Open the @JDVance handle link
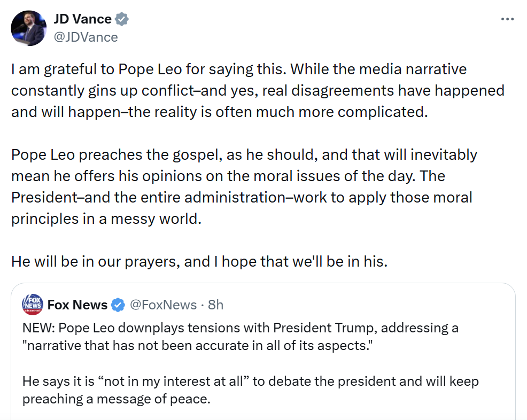Image resolution: width=527 pixels, height=420 pixels. (x=86, y=37)
